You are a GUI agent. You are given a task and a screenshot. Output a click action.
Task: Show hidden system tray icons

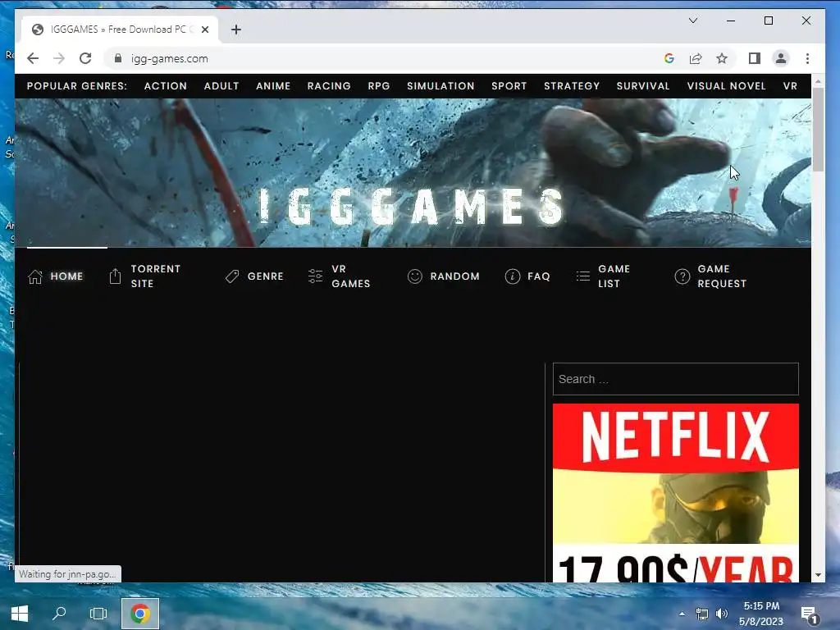click(x=682, y=614)
